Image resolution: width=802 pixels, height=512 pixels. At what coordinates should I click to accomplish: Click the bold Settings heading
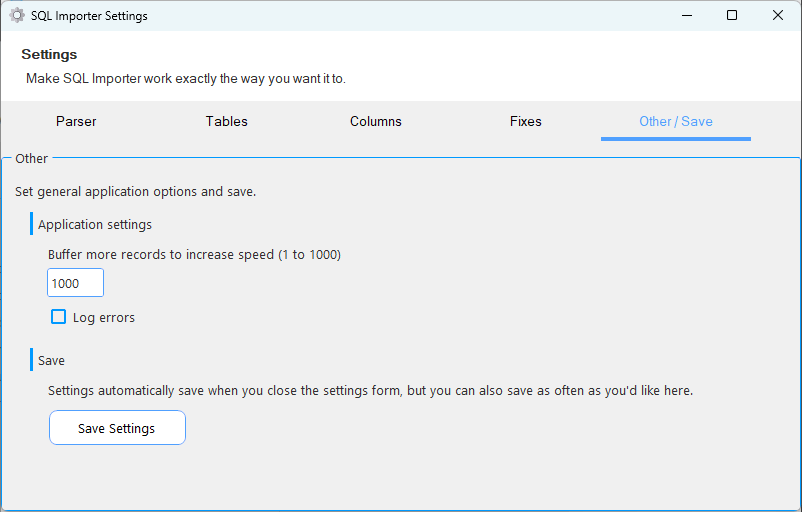pyautogui.click(x=49, y=54)
